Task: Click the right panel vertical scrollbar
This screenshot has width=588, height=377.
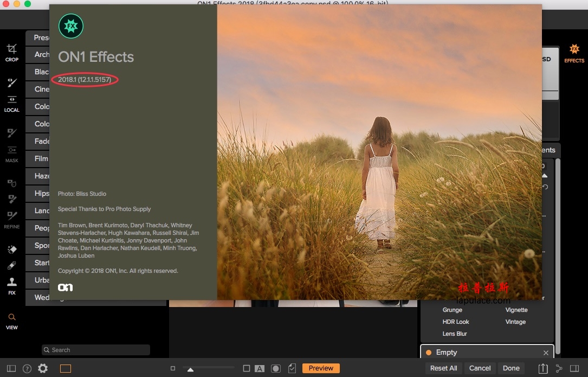Action: pyautogui.click(x=558, y=256)
